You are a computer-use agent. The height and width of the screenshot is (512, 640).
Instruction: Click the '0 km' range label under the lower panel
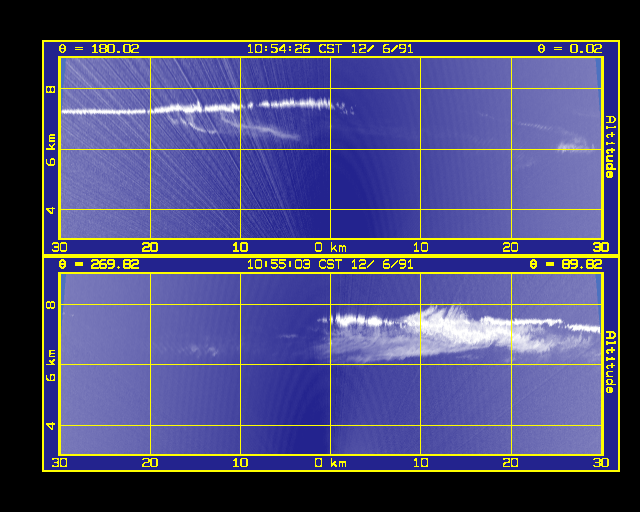tap(331, 463)
